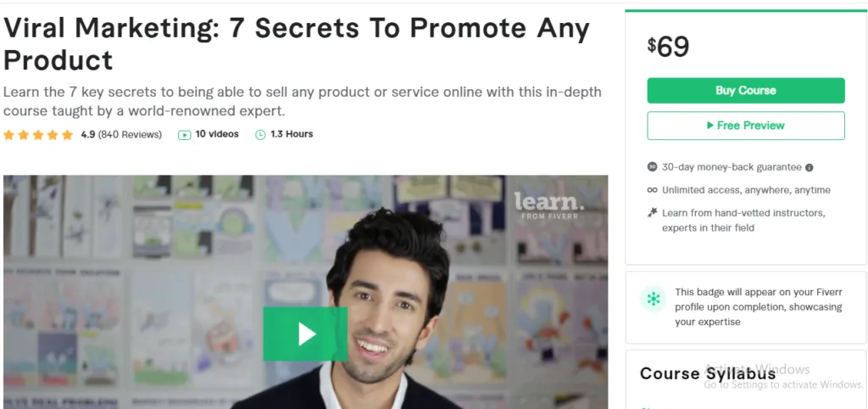Screen dimensions: 868x409
Task: Click the videos count play icon
Action: click(x=184, y=135)
